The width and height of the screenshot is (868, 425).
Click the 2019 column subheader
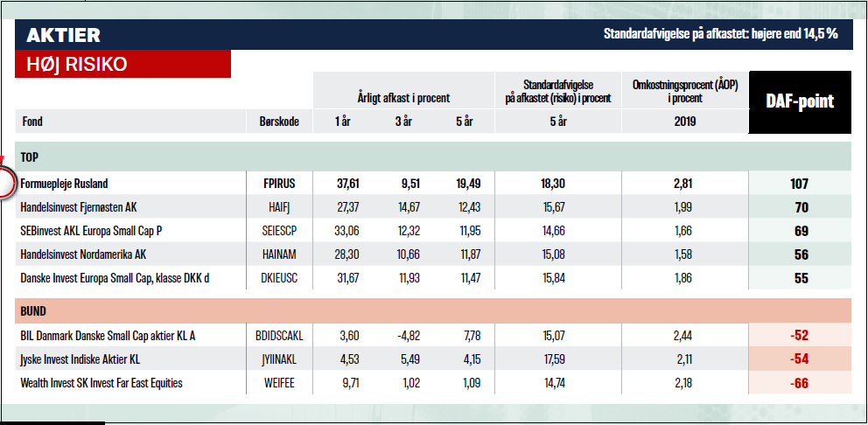(x=685, y=122)
